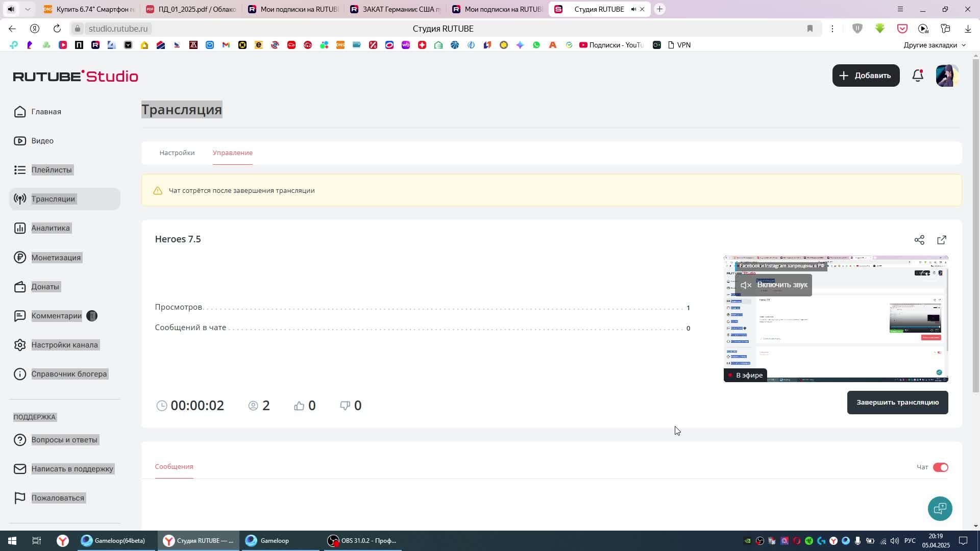Switch to the Настройки tab

click(x=177, y=153)
